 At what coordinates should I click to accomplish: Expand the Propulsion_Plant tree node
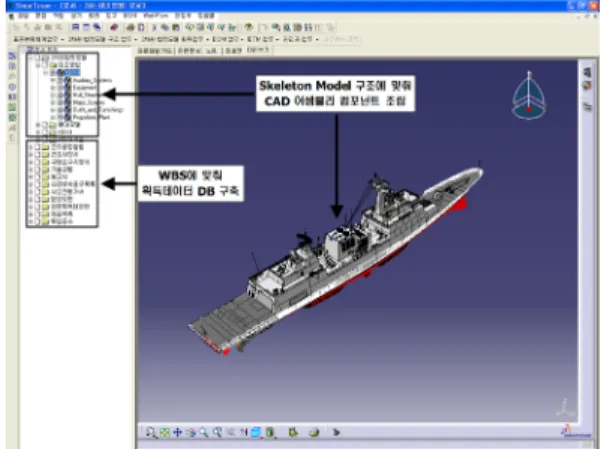(52, 117)
